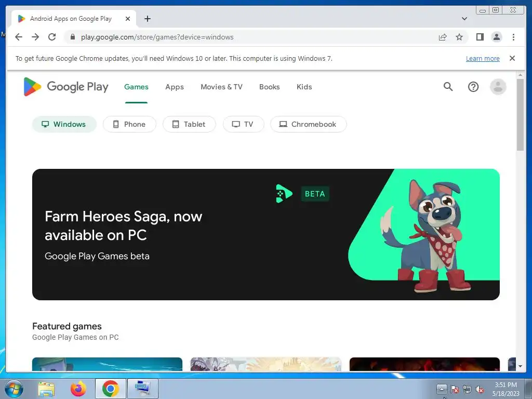Open the on-screen keyboard taskbar app
532x399 pixels.
coord(142,389)
